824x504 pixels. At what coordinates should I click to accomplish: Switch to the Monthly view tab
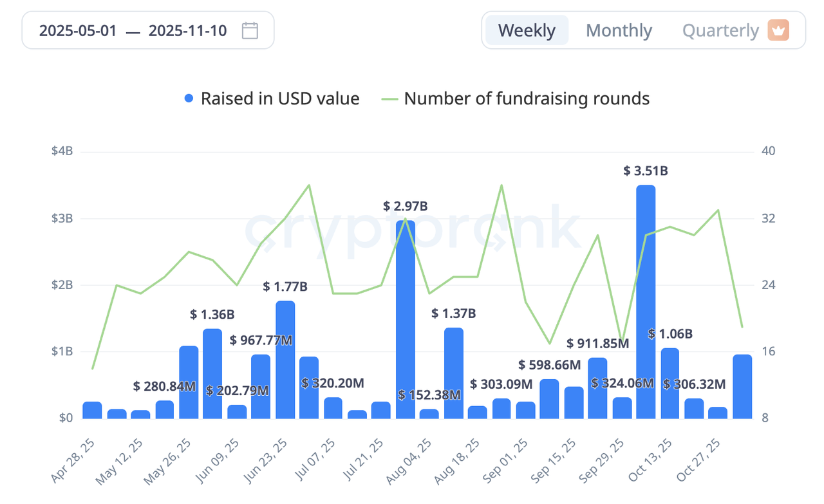coord(619,30)
